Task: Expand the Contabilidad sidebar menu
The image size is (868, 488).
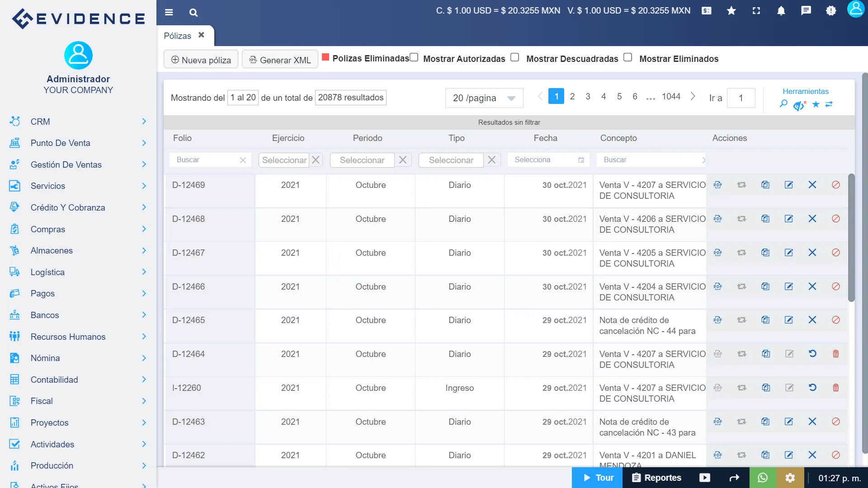Action: pyautogui.click(x=79, y=380)
